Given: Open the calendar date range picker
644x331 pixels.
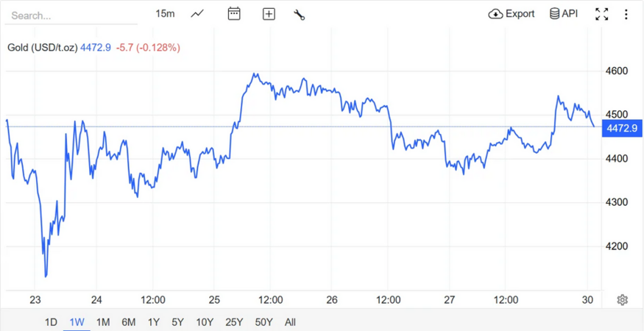Looking at the screenshot, I should pos(234,14).
